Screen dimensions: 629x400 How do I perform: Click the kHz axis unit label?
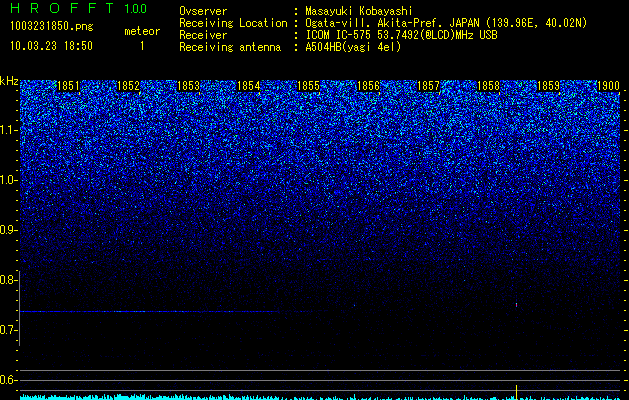click(9, 81)
